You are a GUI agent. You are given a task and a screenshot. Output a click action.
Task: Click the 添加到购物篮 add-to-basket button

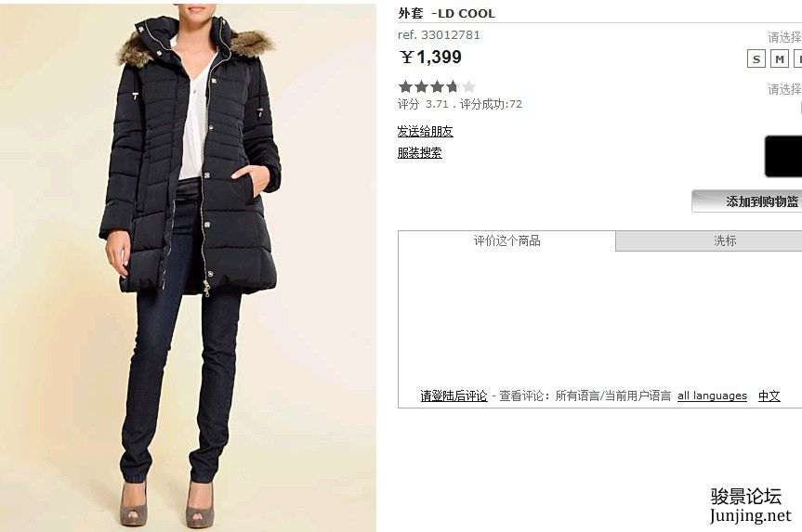click(747, 201)
